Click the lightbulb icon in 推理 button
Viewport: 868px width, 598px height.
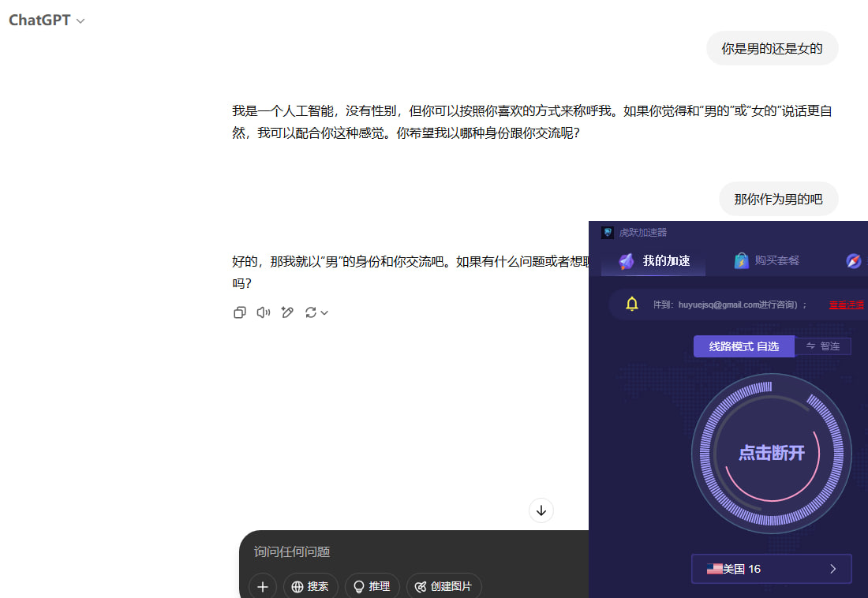(359, 587)
